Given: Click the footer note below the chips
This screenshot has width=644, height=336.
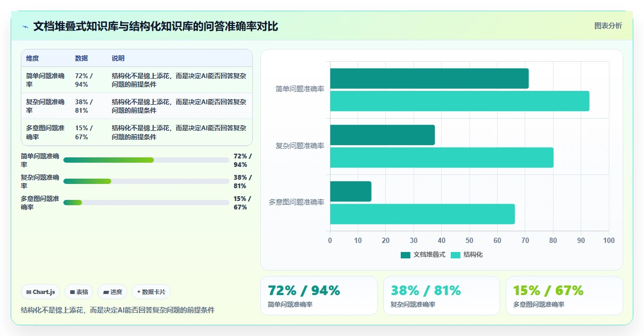Looking at the screenshot, I should [x=118, y=310].
